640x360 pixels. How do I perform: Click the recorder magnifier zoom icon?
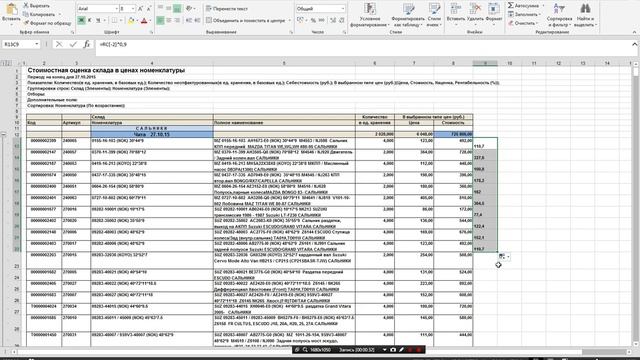305,350
